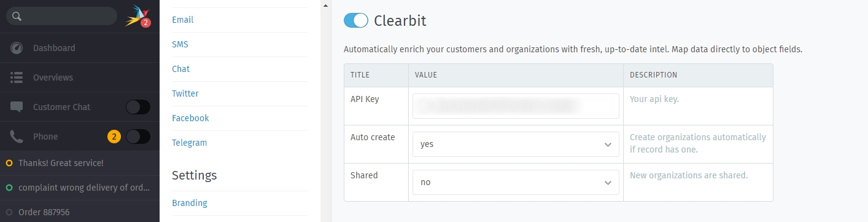Click the Dashboard gauge icon

(x=17, y=48)
